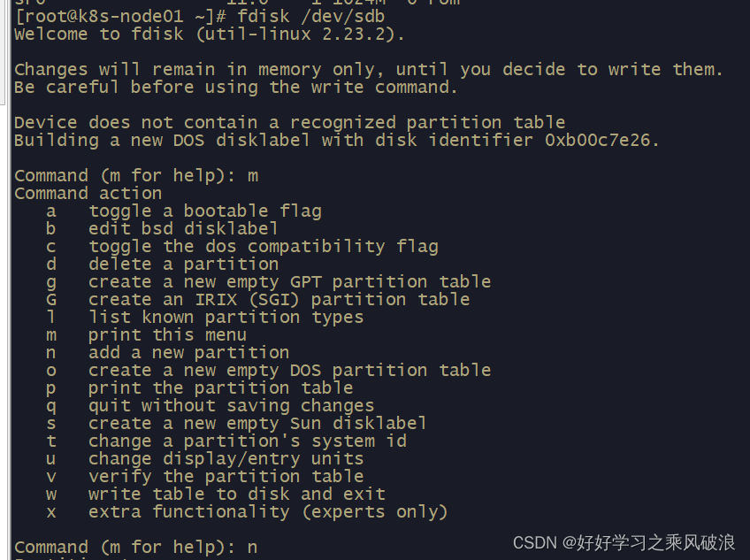
Task: Click the fdisk /dev/sdb command text
Action: (311, 16)
